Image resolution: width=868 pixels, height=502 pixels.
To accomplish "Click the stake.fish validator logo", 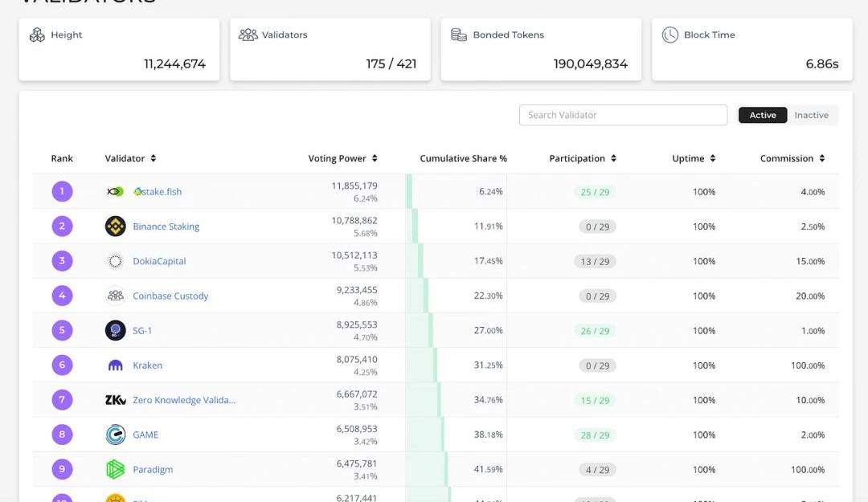I will point(115,191).
